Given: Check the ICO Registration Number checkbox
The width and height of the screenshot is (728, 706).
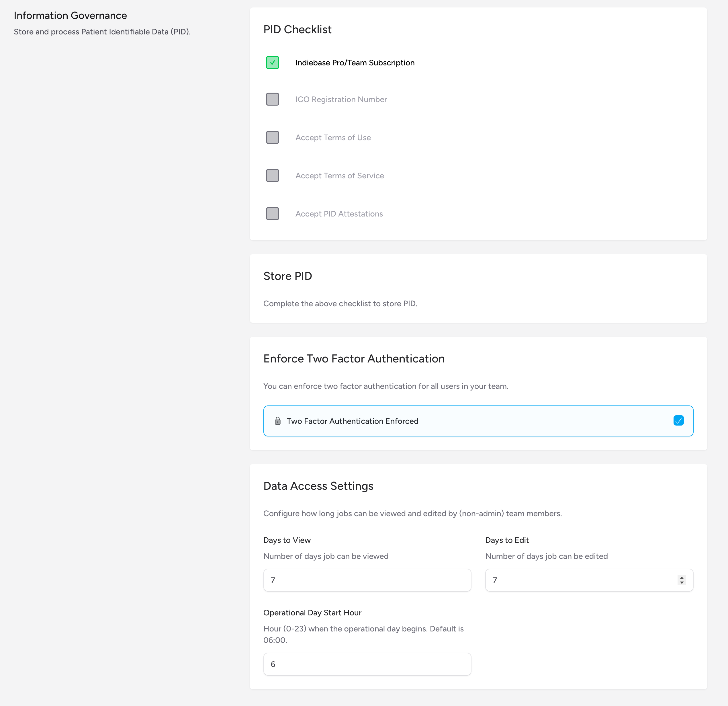Looking at the screenshot, I should pos(272,99).
